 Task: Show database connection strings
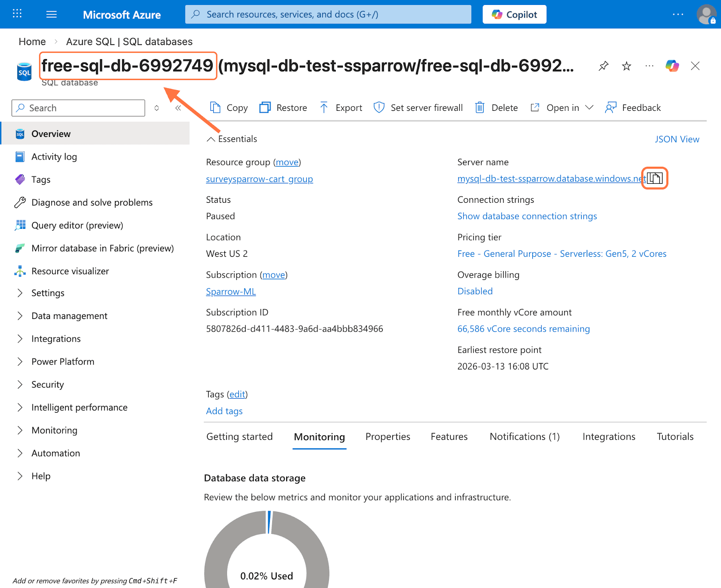[x=527, y=216]
